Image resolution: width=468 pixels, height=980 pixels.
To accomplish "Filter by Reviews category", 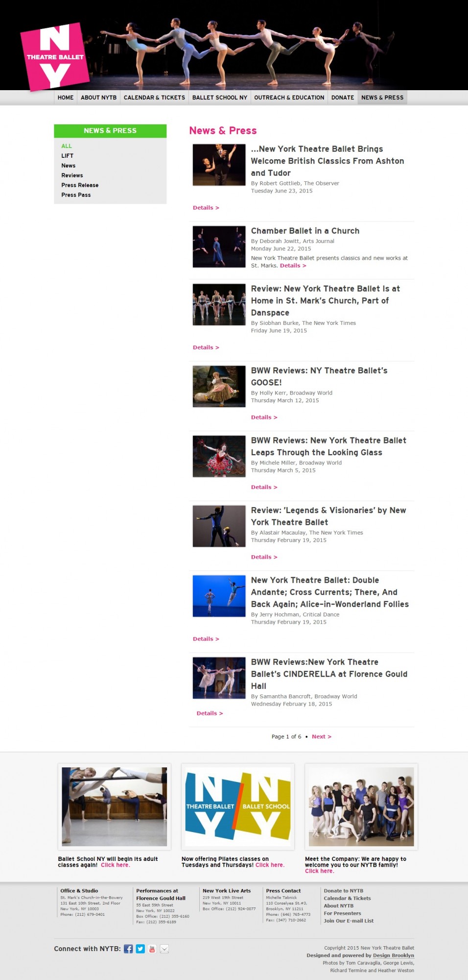I will click(x=72, y=175).
